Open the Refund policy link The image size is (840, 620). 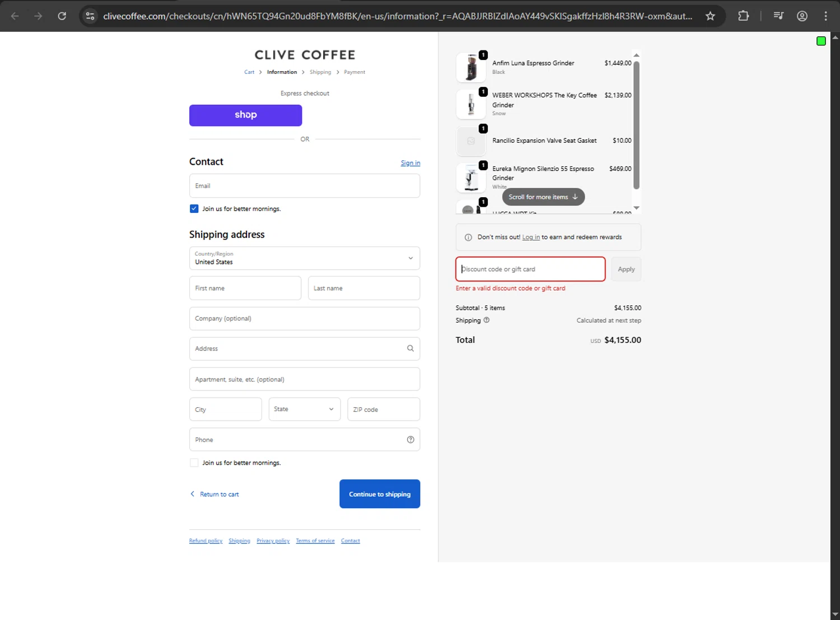[x=206, y=540]
